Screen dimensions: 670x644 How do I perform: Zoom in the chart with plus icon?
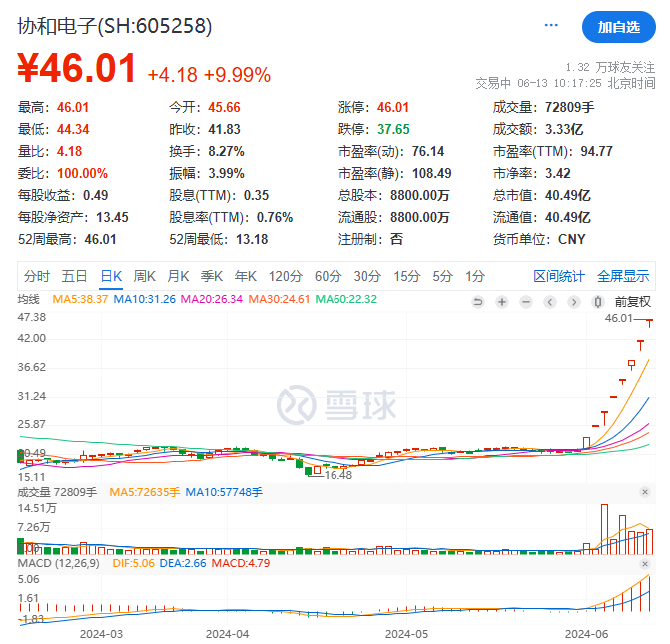point(502,302)
